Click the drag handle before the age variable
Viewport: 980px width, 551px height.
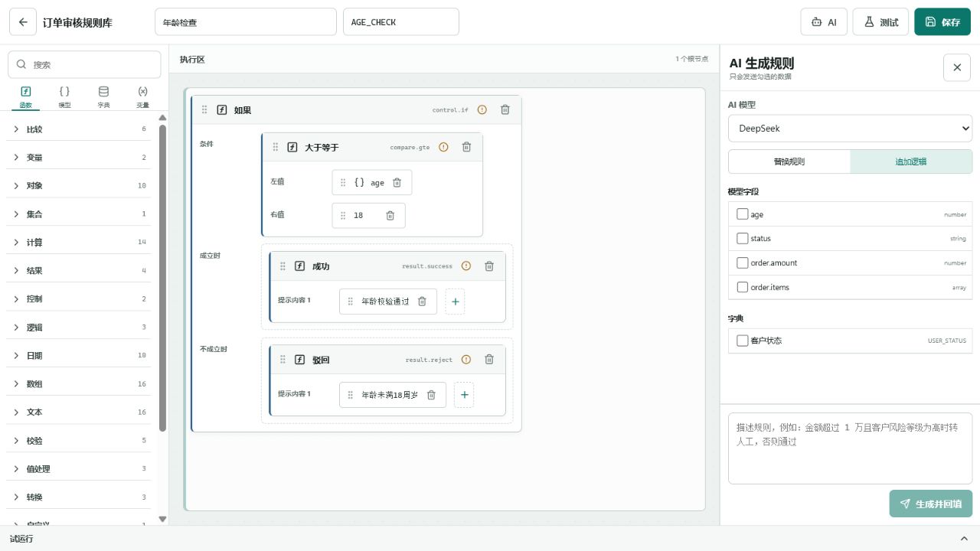click(343, 183)
